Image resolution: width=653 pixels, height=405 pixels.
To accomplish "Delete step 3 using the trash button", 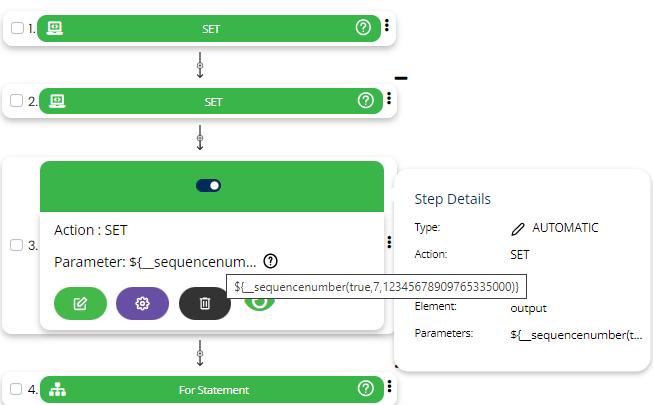I will [205, 302].
